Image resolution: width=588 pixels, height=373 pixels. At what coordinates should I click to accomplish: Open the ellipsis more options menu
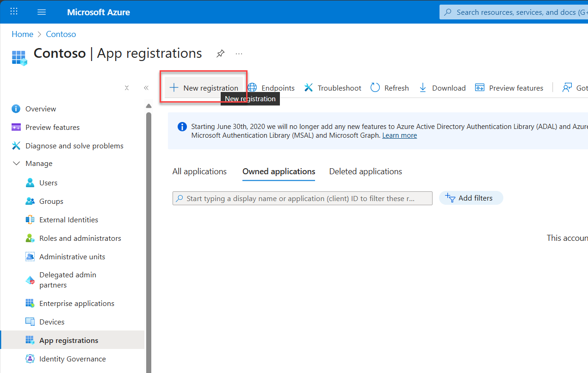[239, 54]
